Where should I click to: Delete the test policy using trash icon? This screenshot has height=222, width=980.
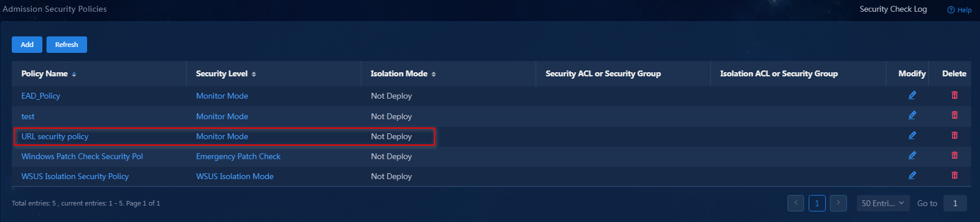click(x=954, y=116)
